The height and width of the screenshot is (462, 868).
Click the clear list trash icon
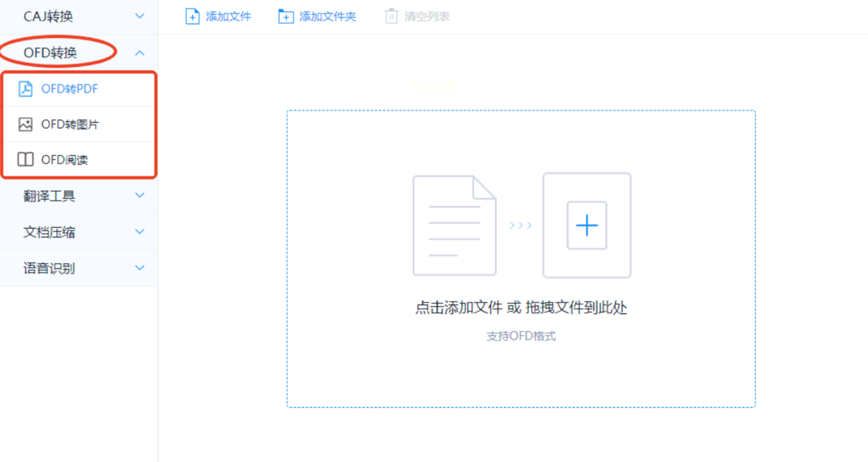pyautogui.click(x=391, y=16)
